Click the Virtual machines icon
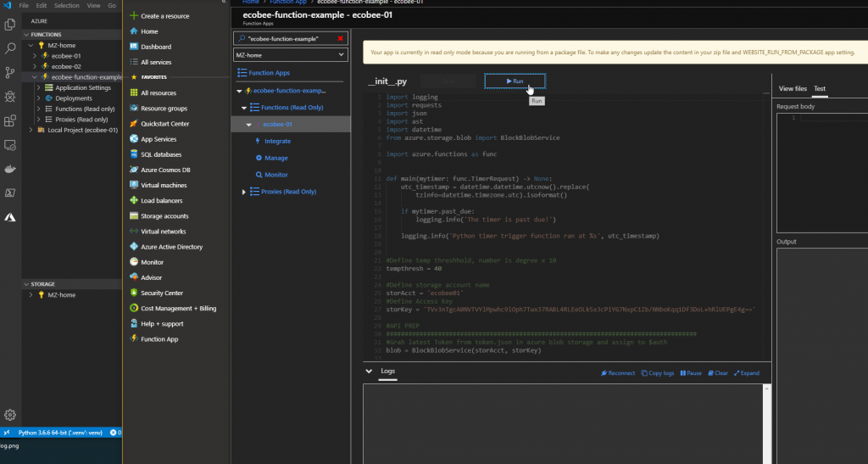The image size is (868, 464). coord(133,185)
